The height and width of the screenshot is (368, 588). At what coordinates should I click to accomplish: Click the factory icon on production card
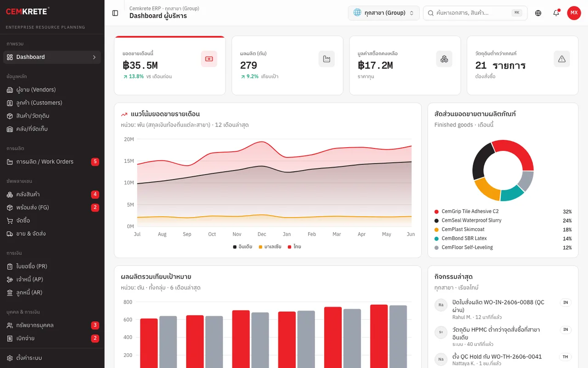pyautogui.click(x=327, y=59)
